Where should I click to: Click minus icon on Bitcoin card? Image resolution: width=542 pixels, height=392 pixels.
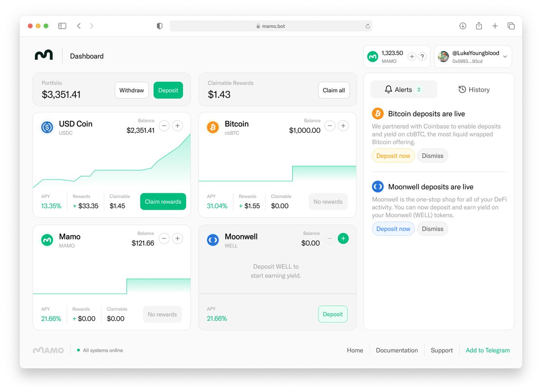[x=330, y=126]
